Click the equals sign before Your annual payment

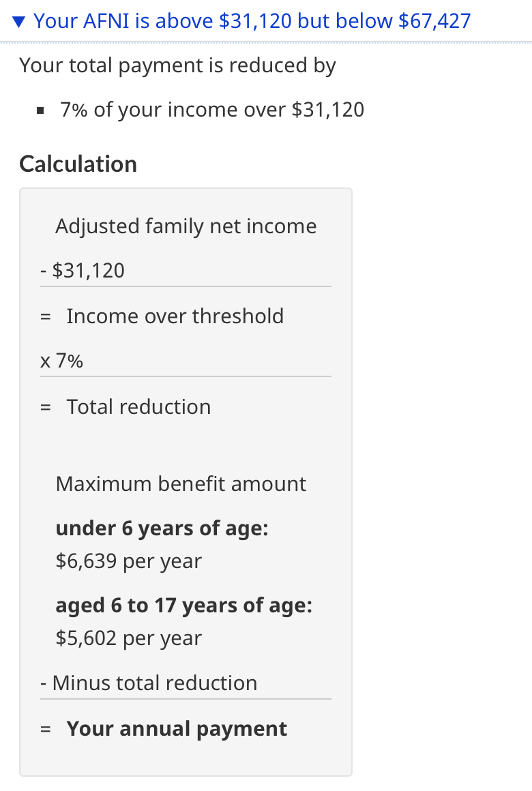(46, 730)
